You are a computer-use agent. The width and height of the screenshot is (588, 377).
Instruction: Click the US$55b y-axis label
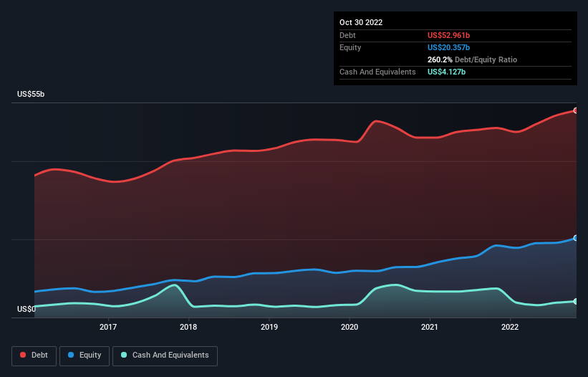tap(31, 94)
